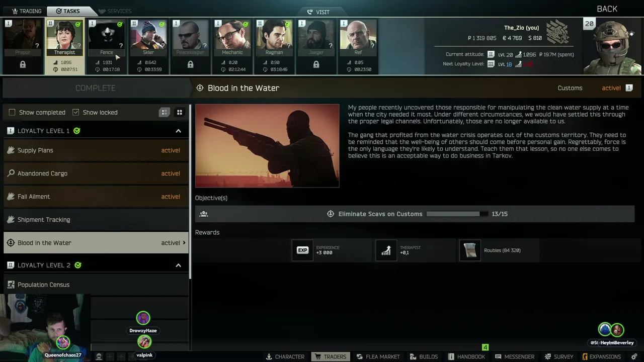Select the Therapist trader portrait

click(64, 38)
